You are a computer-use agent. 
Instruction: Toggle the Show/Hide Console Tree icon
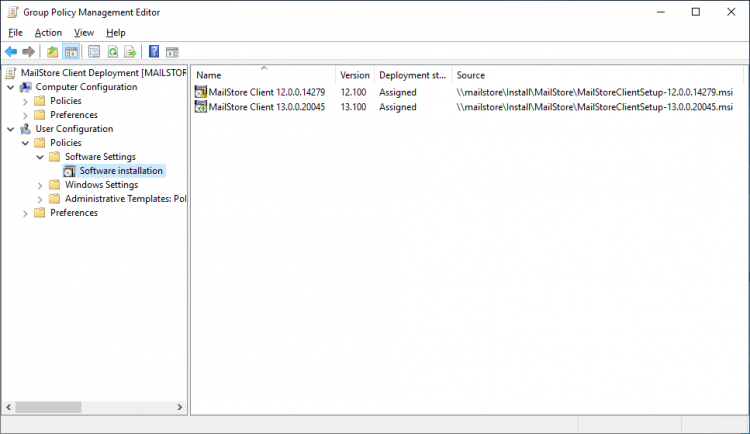[x=71, y=52]
